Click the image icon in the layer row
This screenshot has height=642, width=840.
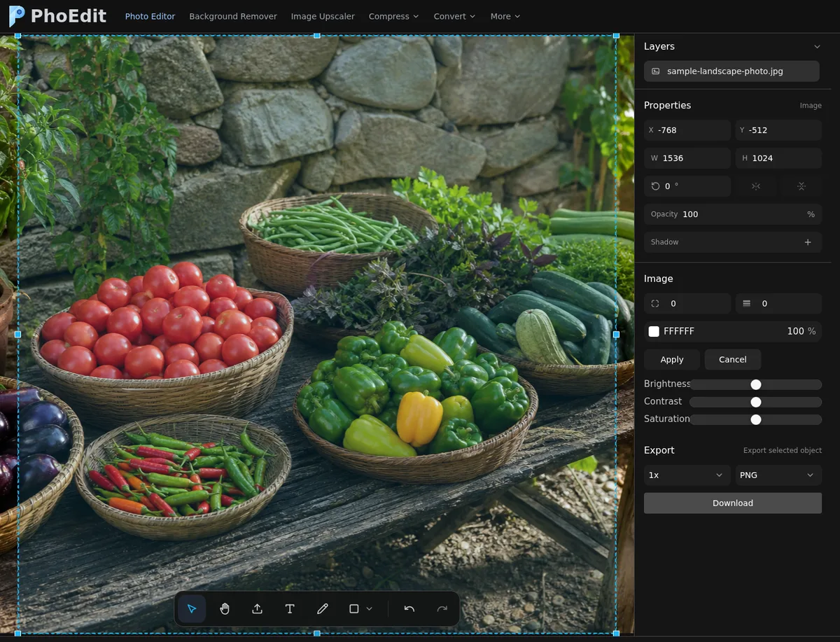(656, 71)
